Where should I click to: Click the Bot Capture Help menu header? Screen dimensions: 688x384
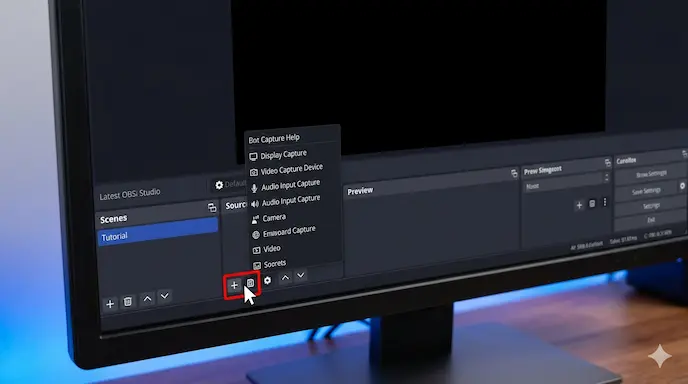274,139
